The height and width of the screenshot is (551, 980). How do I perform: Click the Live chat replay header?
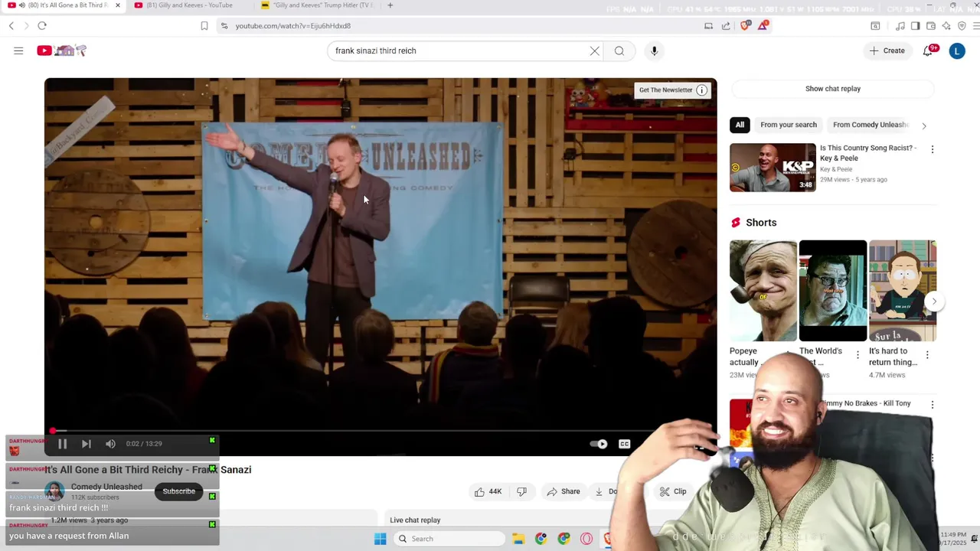pos(415,520)
